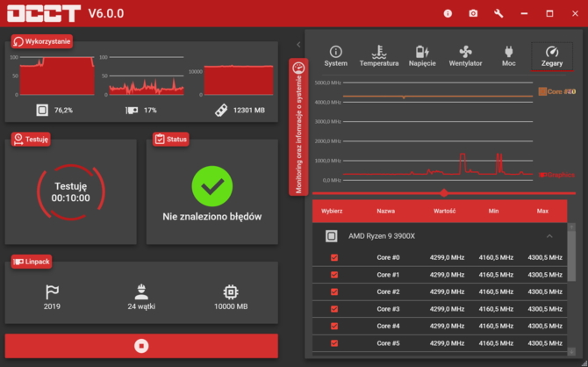Viewport: 588px width, 367px height.
Task: Uncheck the Core #4 checkbox
Action: click(334, 326)
